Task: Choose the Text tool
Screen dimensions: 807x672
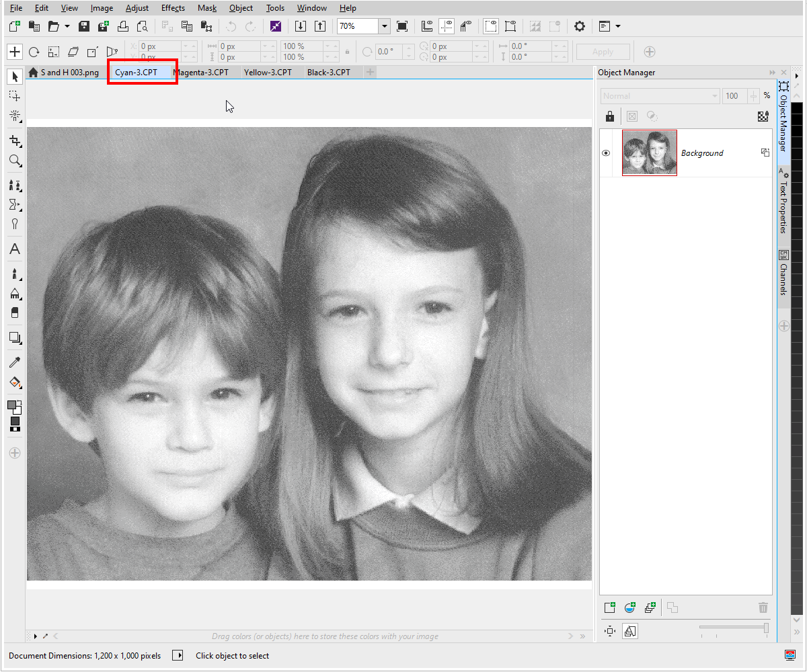Action: pos(15,249)
